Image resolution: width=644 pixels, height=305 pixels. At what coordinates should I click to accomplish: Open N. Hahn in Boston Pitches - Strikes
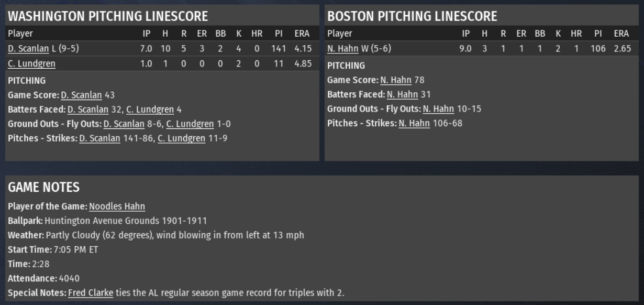(x=414, y=124)
